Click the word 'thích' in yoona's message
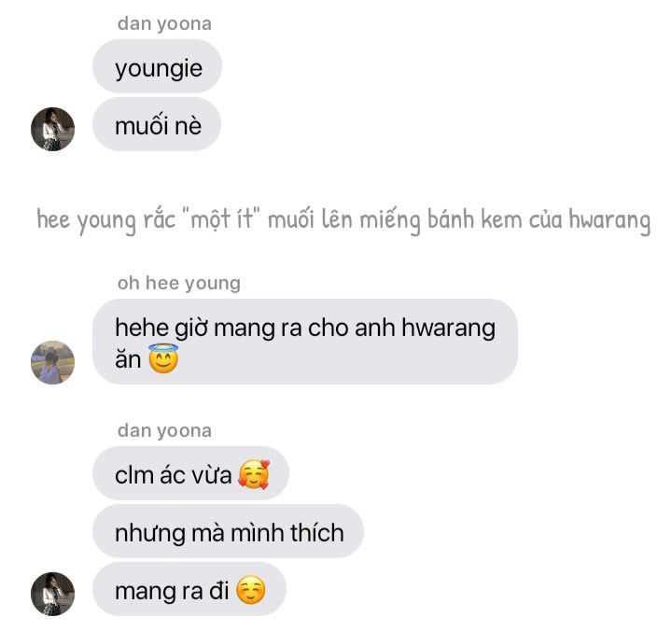Screen dimensions: 672x631 pos(317,533)
